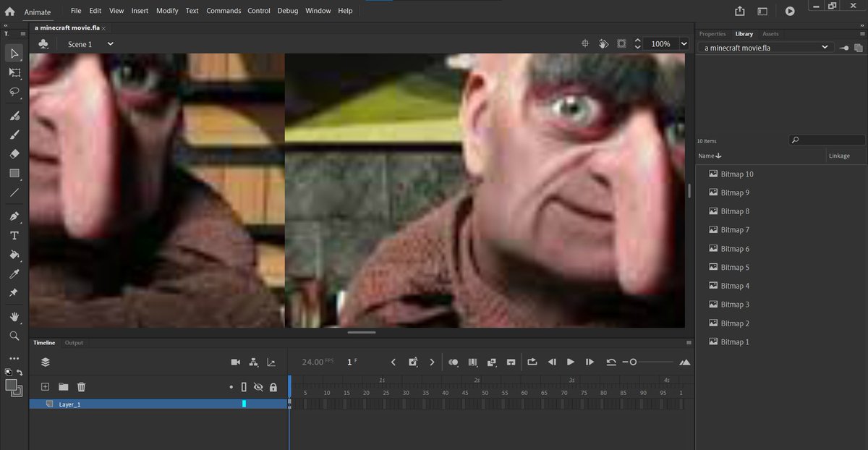Switch to the Assets tab
Viewport: 868px width, 450px height.
click(x=770, y=34)
